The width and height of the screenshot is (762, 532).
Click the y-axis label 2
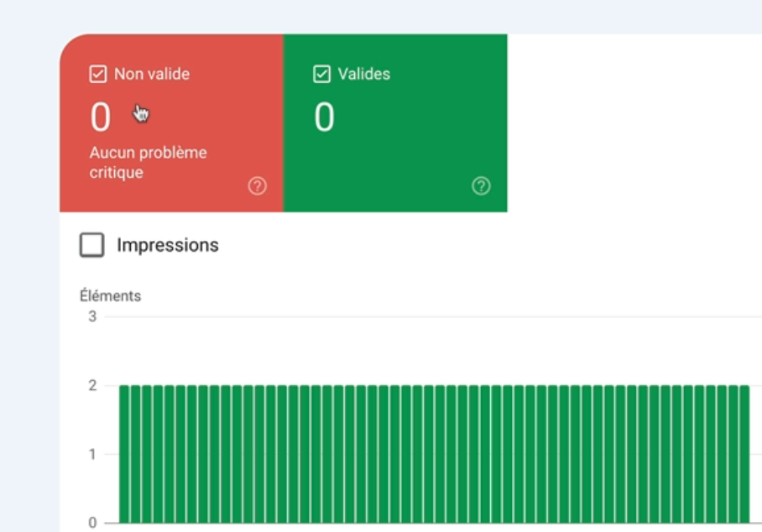point(92,386)
